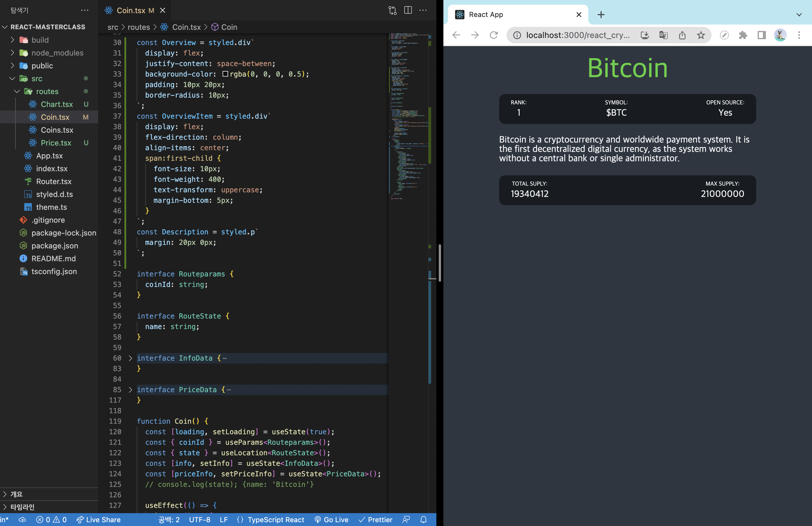Open Price.tsx in the explorer
Viewport: 812px width, 526px height.
(56, 143)
